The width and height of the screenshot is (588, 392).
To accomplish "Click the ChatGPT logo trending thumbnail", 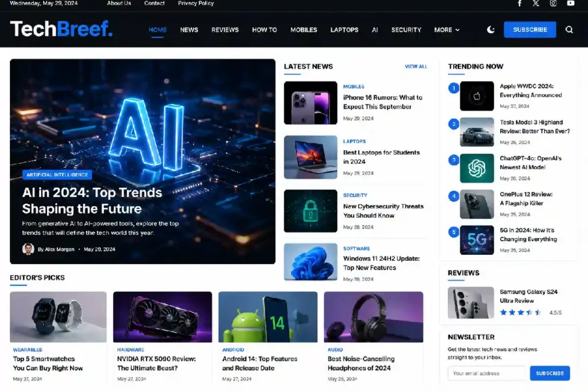I will pos(477,168).
